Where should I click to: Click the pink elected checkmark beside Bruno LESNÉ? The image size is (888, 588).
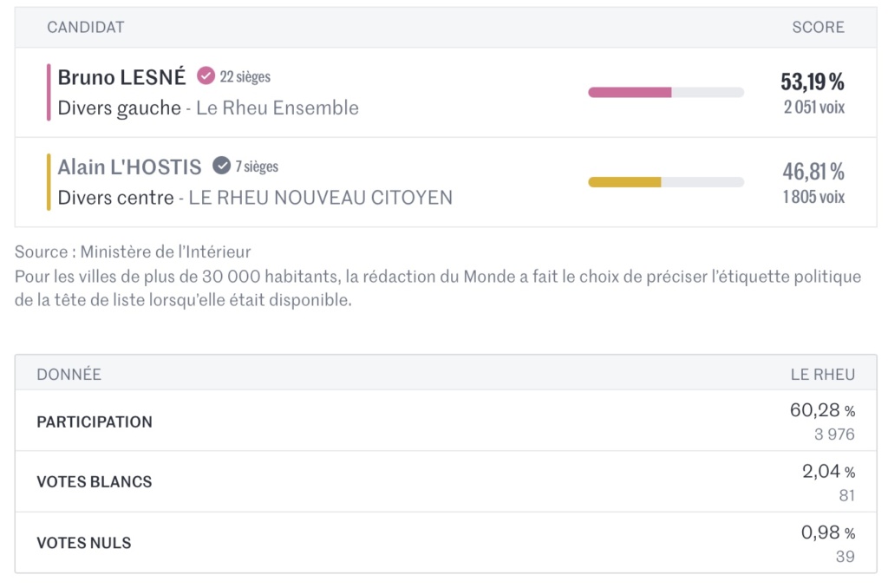(206, 76)
